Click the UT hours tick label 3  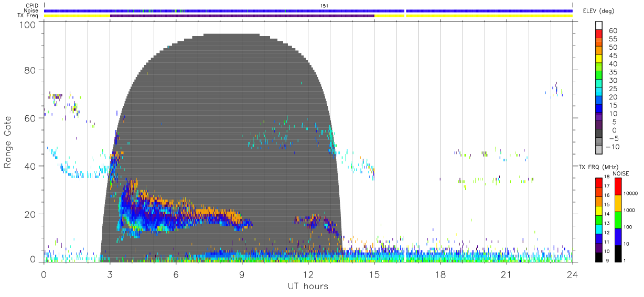point(110,274)
